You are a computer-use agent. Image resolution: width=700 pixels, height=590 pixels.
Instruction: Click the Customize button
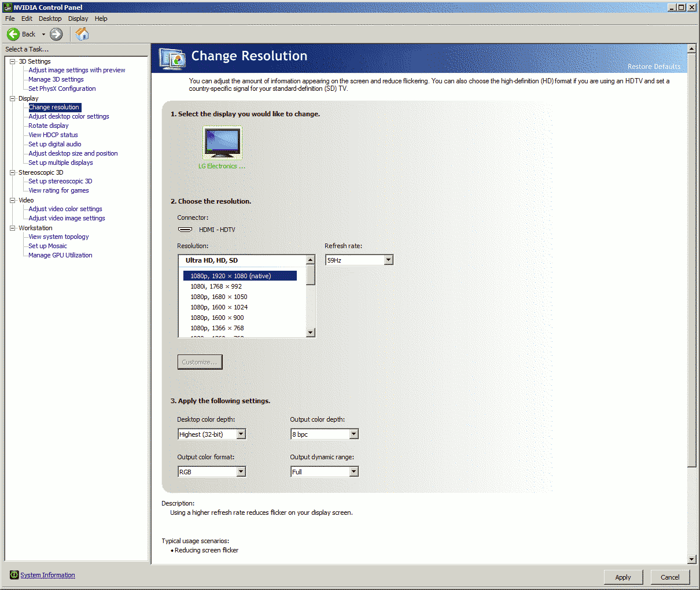tap(200, 362)
